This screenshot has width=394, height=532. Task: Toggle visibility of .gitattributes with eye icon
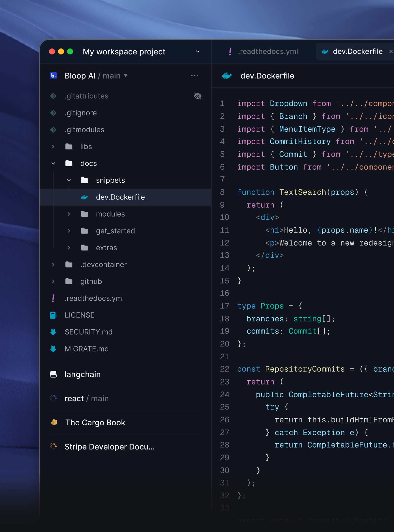197,96
